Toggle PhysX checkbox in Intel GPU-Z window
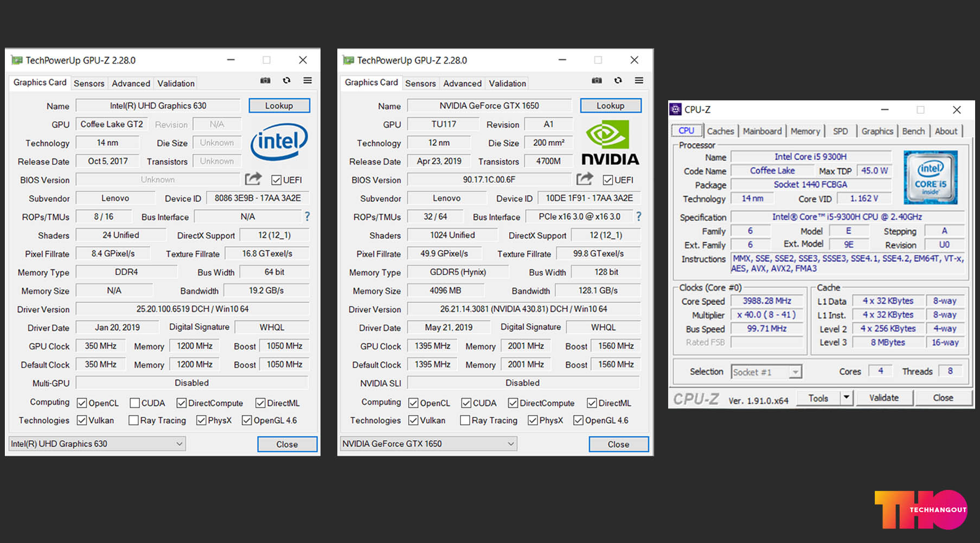 (201, 420)
